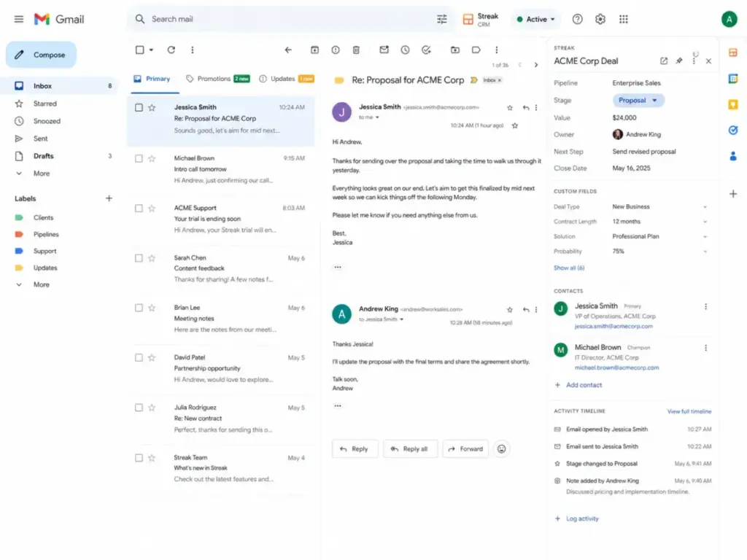
Task: Go back to inbox arrow
Action: point(288,50)
